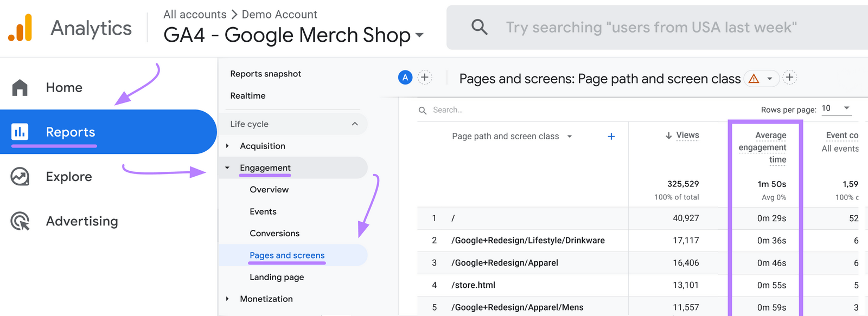Add a secondary dimension with blue plus
This screenshot has width=868, height=316.
coord(611,137)
